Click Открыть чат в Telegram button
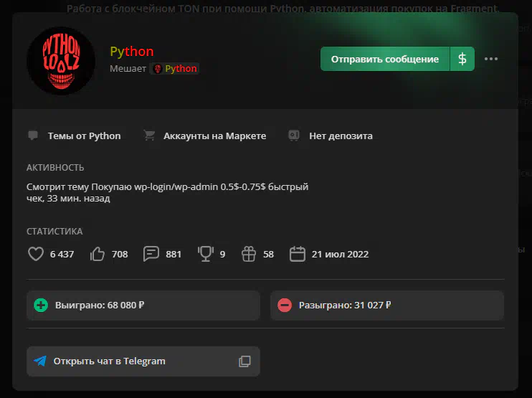Screen dimensions: 532x398 click(109, 361)
